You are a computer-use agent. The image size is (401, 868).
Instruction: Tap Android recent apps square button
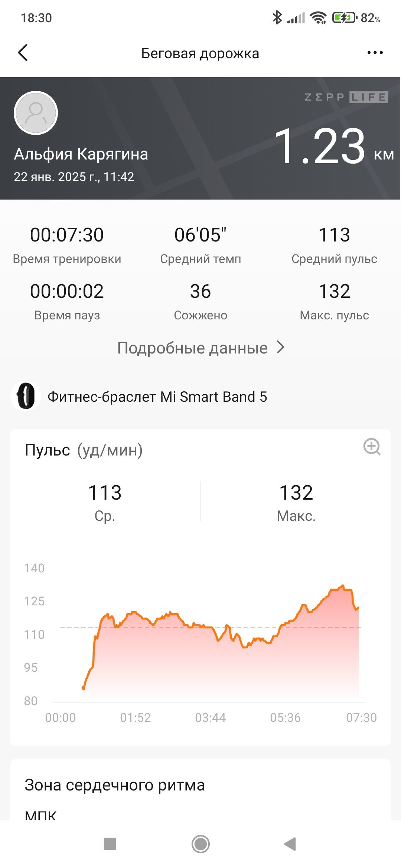click(110, 844)
